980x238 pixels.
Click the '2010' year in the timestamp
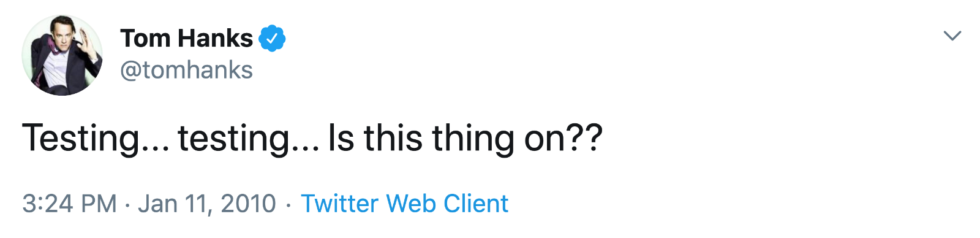[248, 204]
